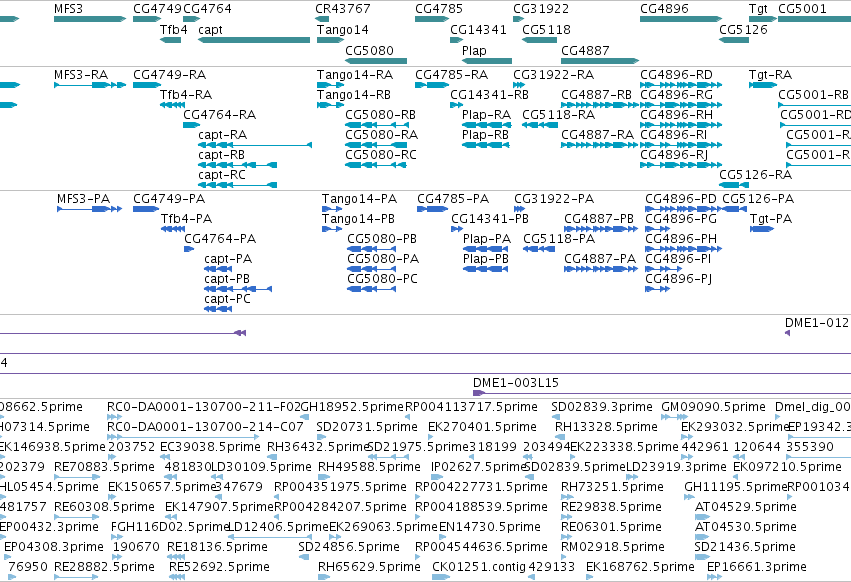Select the Plap gene bar

click(487, 61)
